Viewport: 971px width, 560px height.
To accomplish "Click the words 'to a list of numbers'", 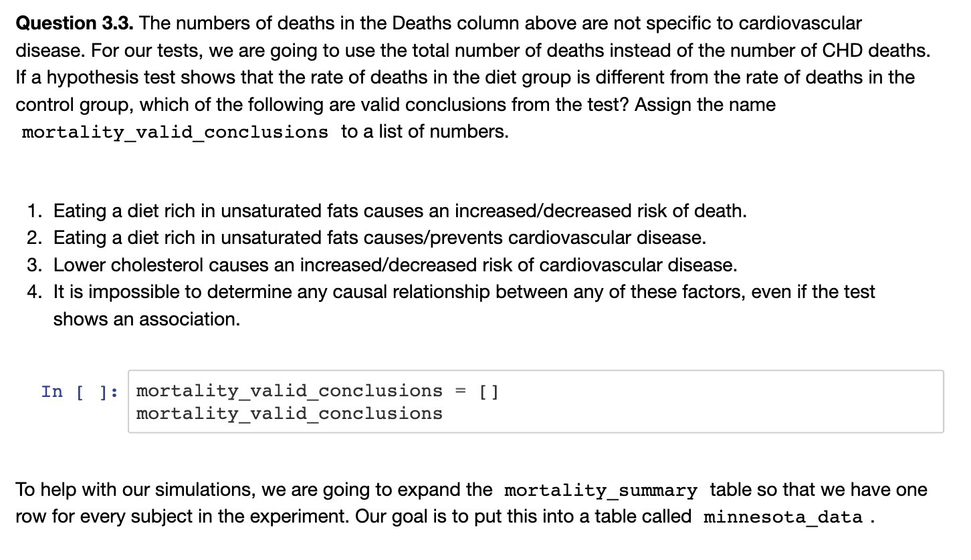I will point(425,132).
